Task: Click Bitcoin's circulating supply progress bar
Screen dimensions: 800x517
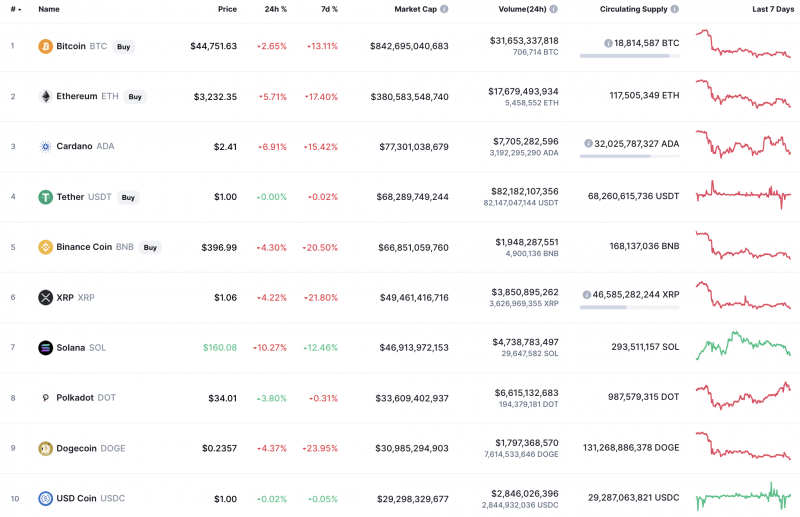Action: coord(629,56)
